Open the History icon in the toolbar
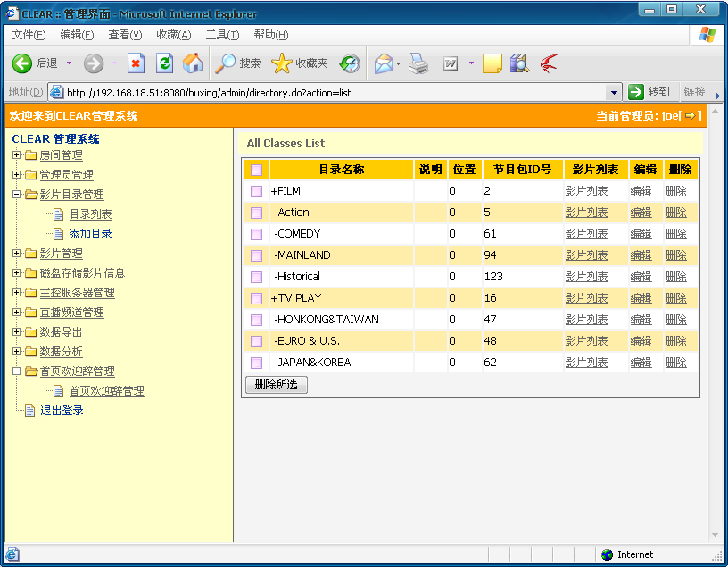Image resolution: width=728 pixels, height=567 pixels. (350, 63)
